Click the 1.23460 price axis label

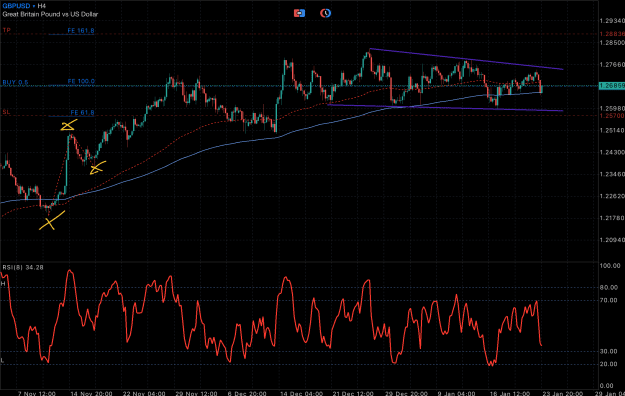click(612, 174)
